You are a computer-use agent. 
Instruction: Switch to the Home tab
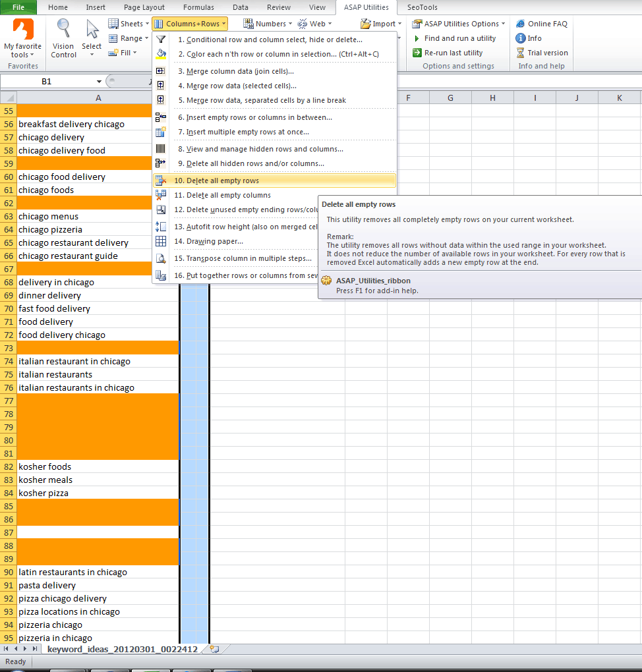coord(58,7)
